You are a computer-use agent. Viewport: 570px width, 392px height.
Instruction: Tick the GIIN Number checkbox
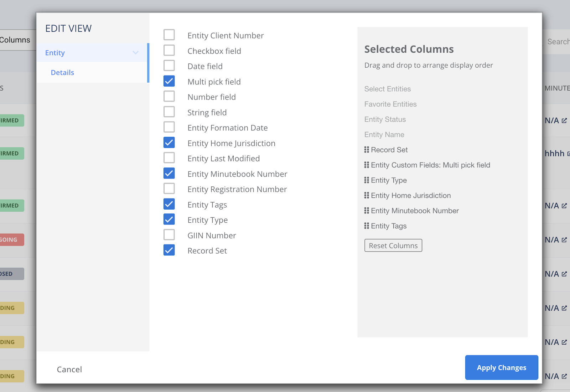pyautogui.click(x=169, y=235)
